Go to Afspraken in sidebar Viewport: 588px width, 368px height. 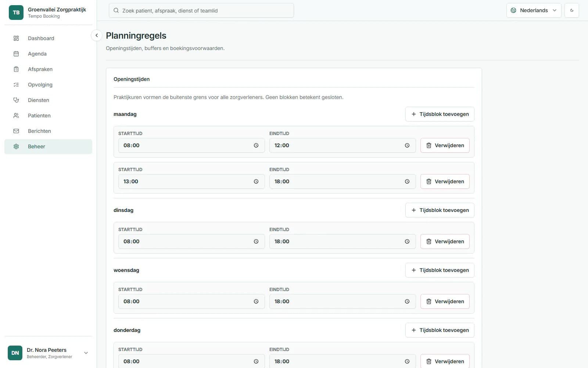[x=48, y=69]
